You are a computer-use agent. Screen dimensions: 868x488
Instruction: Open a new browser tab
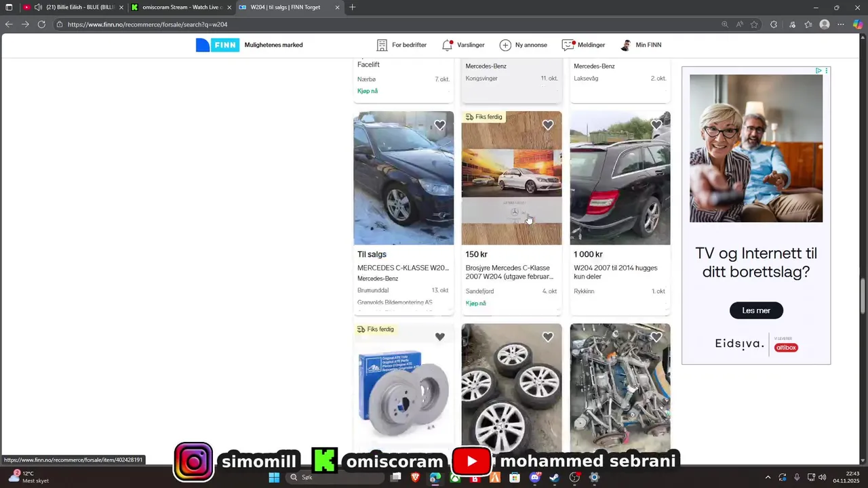[352, 7]
